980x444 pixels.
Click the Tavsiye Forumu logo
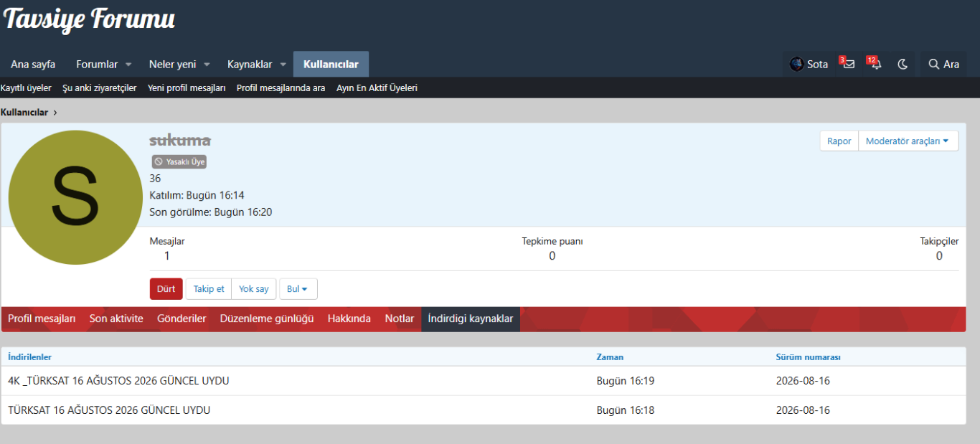[x=89, y=19]
